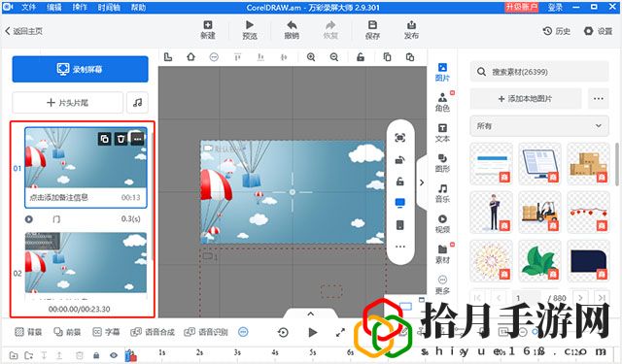Click the asset panel vertical scrollbar

pyautogui.click(x=617, y=164)
